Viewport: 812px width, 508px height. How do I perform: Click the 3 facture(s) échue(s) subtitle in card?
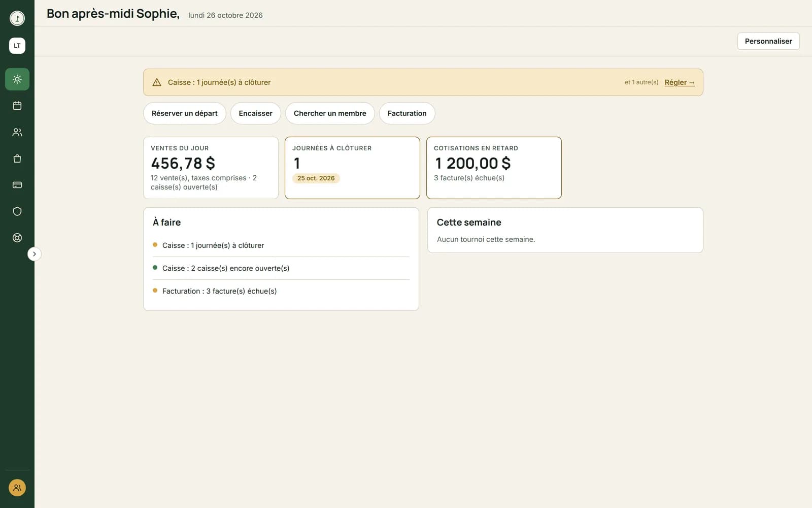(x=469, y=178)
